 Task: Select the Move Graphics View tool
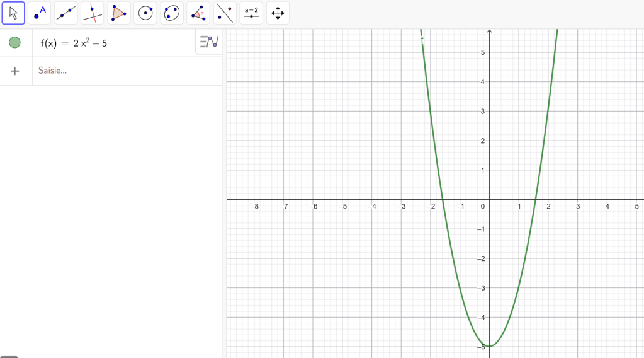(278, 13)
